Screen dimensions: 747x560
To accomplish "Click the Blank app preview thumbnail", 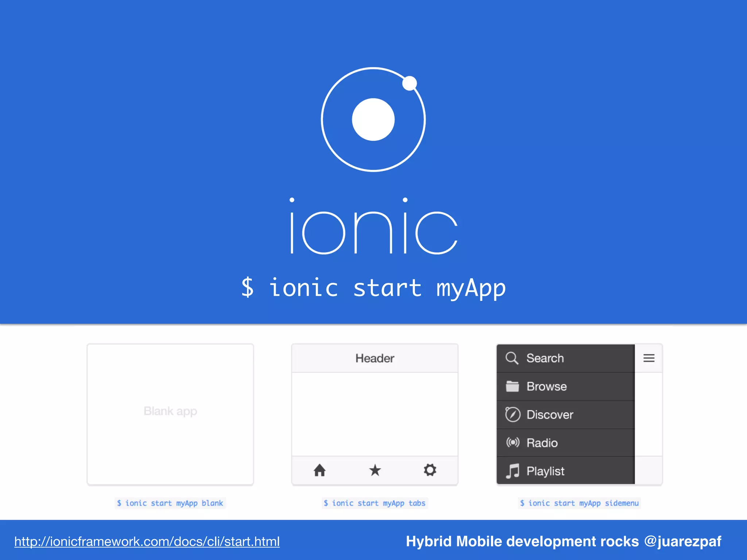I will click(170, 415).
